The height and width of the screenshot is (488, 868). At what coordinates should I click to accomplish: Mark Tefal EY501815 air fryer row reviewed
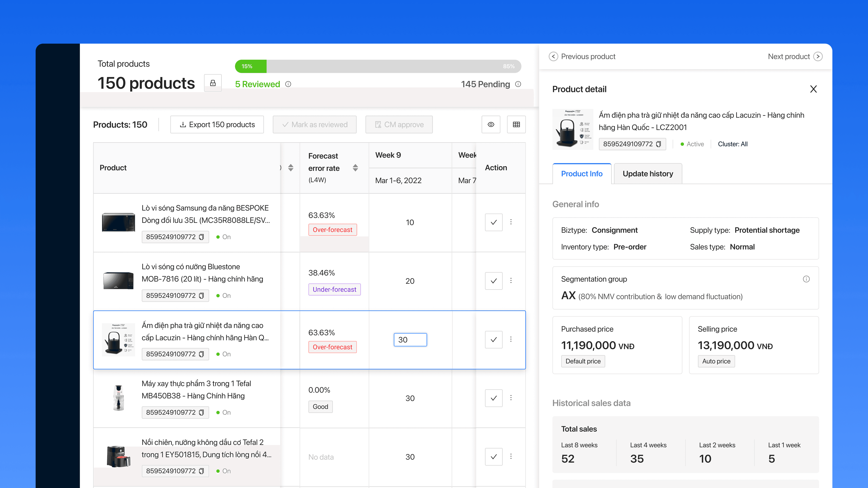(494, 457)
